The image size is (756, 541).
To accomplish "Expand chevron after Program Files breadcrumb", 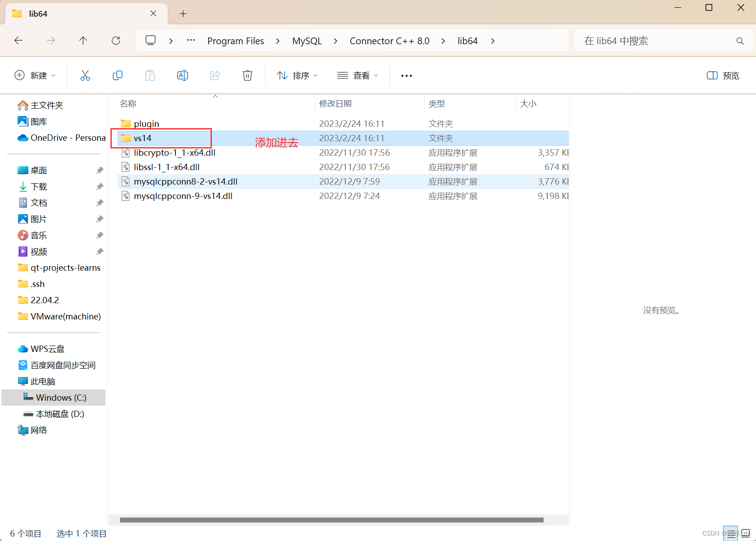I will tap(278, 41).
